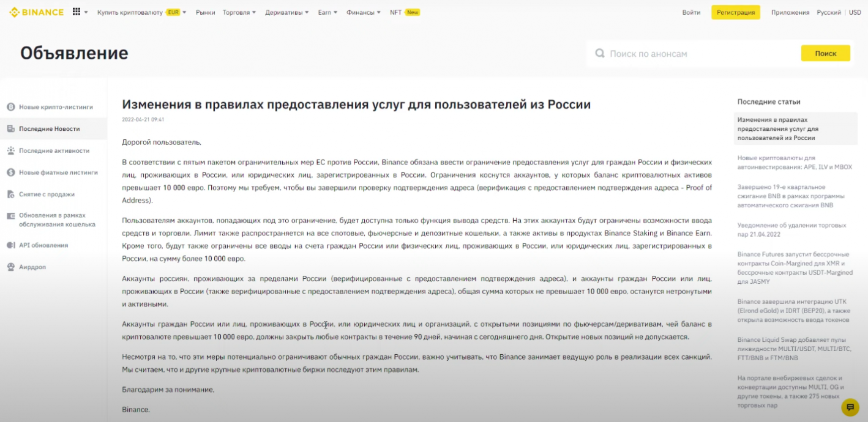
Task: Open Binance Futures бессрочные контракты article
Action: click(x=795, y=268)
